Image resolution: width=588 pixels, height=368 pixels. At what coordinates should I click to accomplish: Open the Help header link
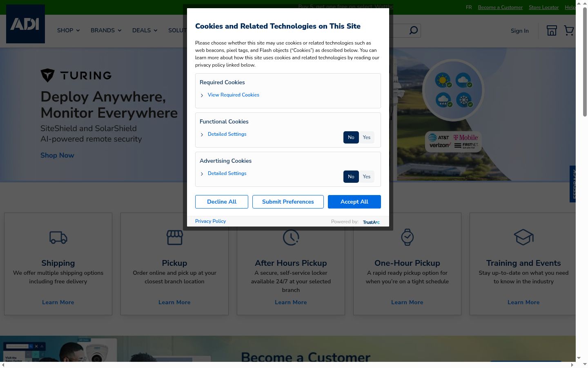click(570, 7)
